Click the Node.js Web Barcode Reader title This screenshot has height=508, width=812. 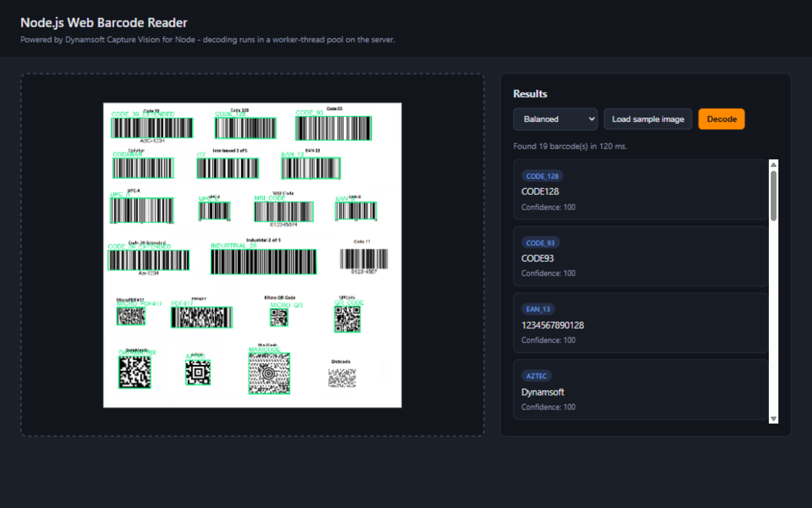[x=104, y=23]
